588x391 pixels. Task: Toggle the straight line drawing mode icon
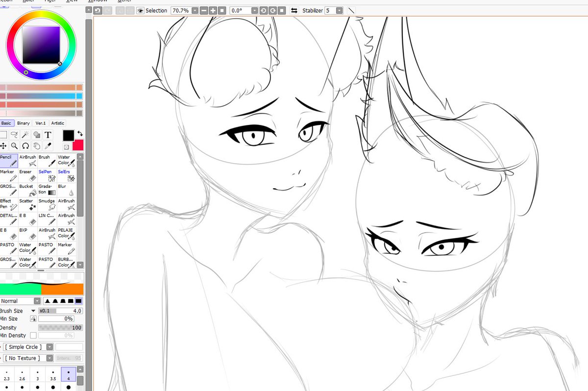(x=352, y=10)
